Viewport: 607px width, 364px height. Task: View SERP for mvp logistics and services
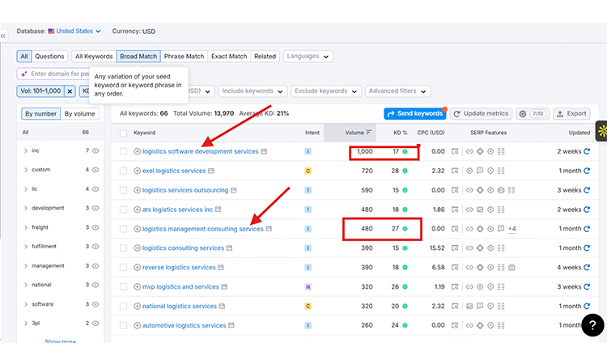coord(455,286)
